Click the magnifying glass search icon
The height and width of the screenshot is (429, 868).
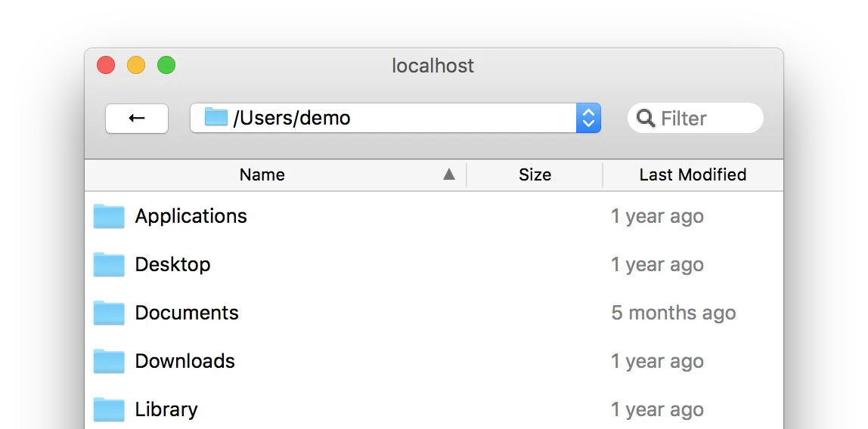click(646, 119)
